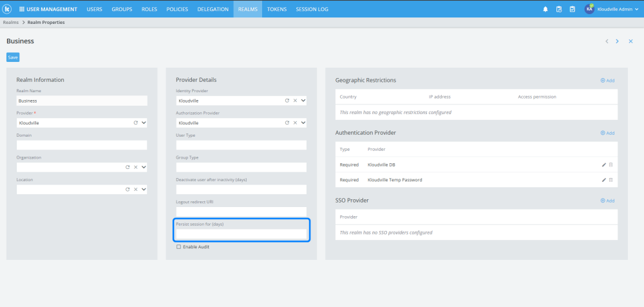This screenshot has width=644, height=307.
Task: Click the Kloudville logo icon
Action: 7,9
